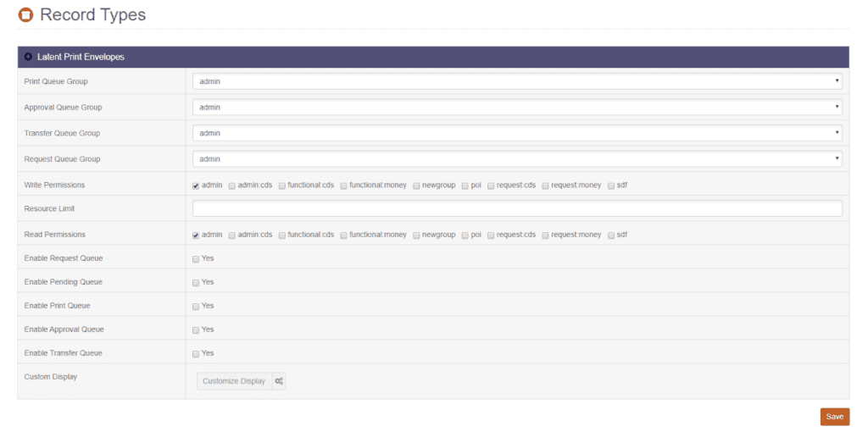This screenshot has height=432, width=868.
Task: Click the Customize Display button
Action: tap(234, 381)
